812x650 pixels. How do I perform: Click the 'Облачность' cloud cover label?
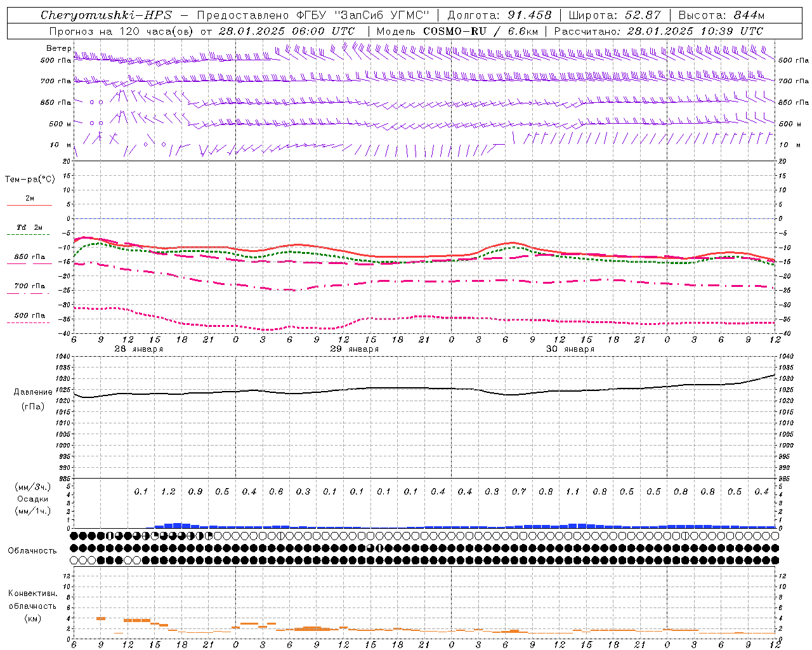32,551
